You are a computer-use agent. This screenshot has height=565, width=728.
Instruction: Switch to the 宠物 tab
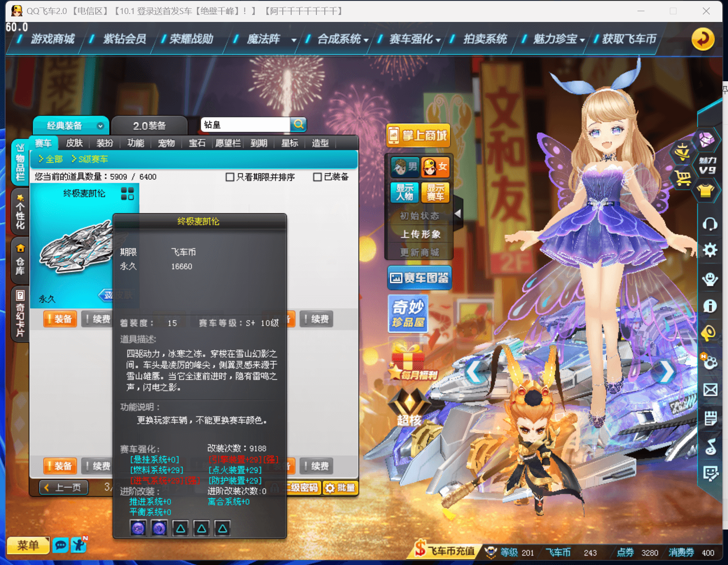[166, 143]
